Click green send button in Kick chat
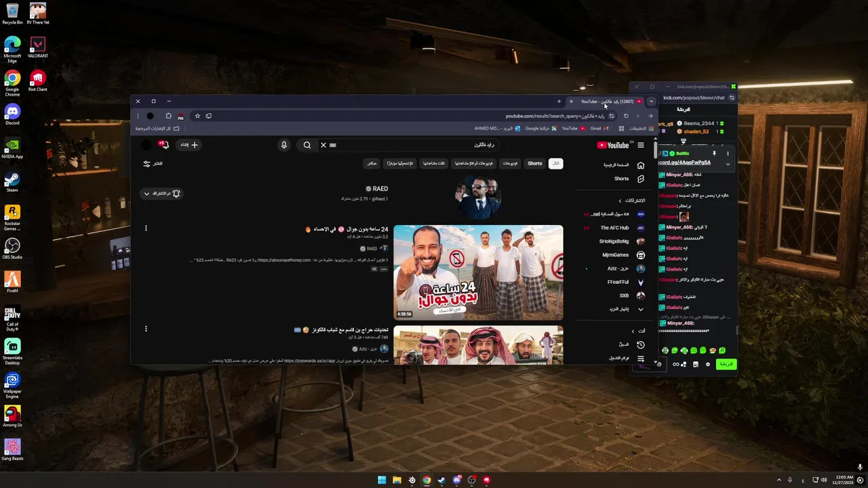 pos(726,364)
